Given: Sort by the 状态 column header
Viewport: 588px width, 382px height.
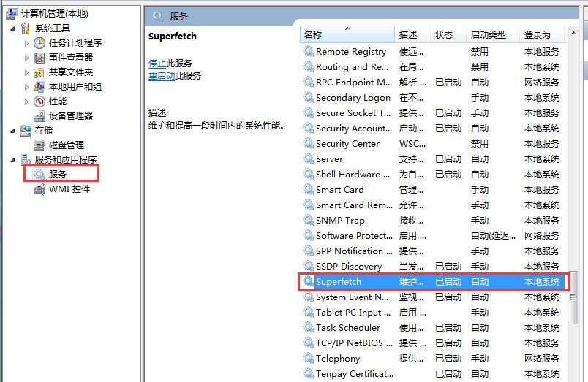Looking at the screenshot, I should click(448, 35).
